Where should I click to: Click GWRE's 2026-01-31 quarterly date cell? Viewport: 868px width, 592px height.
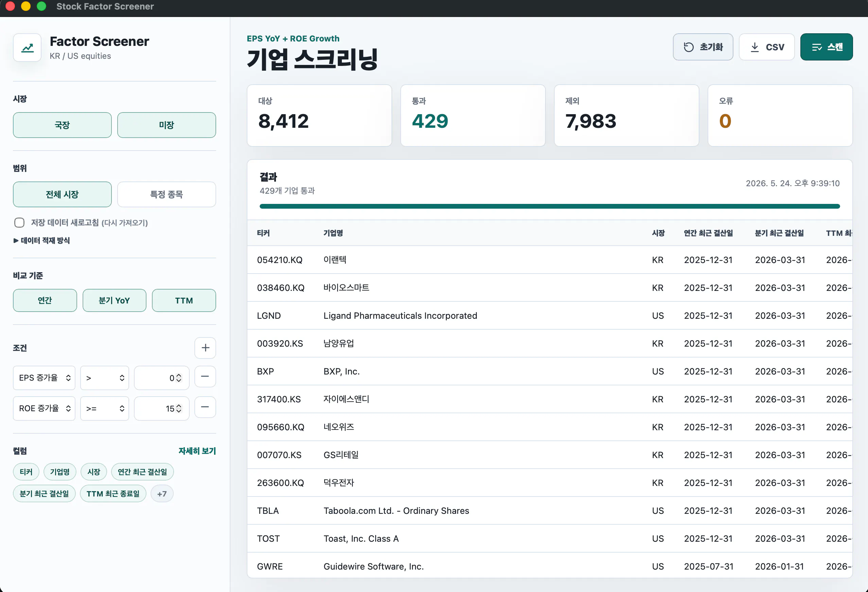pos(780,567)
